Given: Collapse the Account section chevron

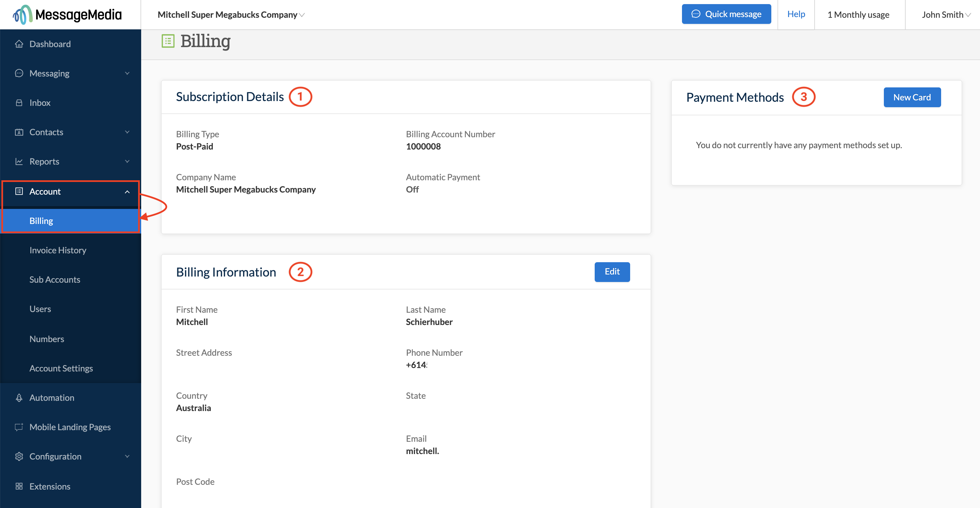Looking at the screenshot, I should point(127,192).
